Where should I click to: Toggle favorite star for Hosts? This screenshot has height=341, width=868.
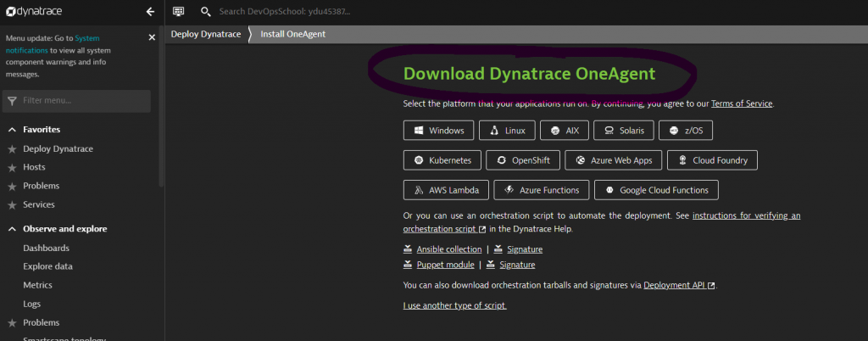click(x=12, y=167)
